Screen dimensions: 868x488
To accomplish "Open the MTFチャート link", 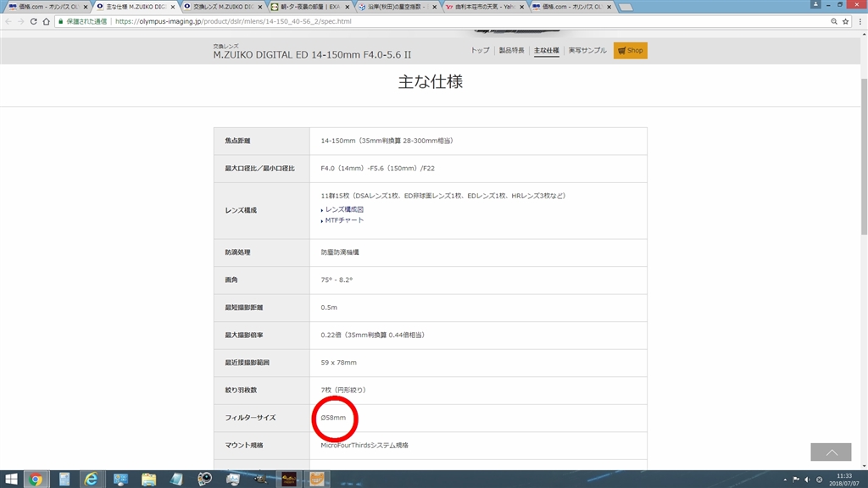I will [x=344, y=220].
